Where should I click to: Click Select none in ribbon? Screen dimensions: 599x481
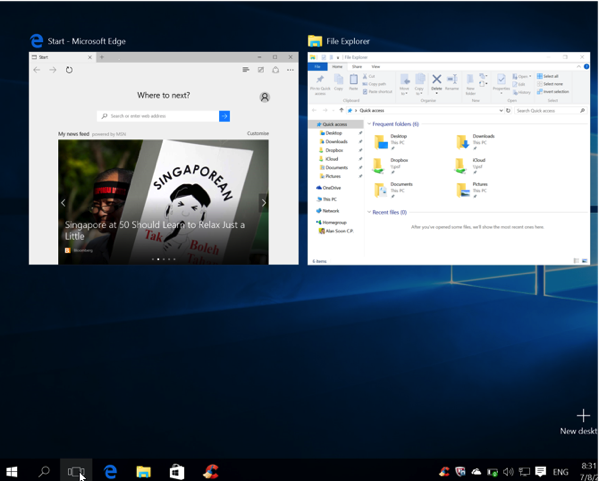click(x=550, y=84)
